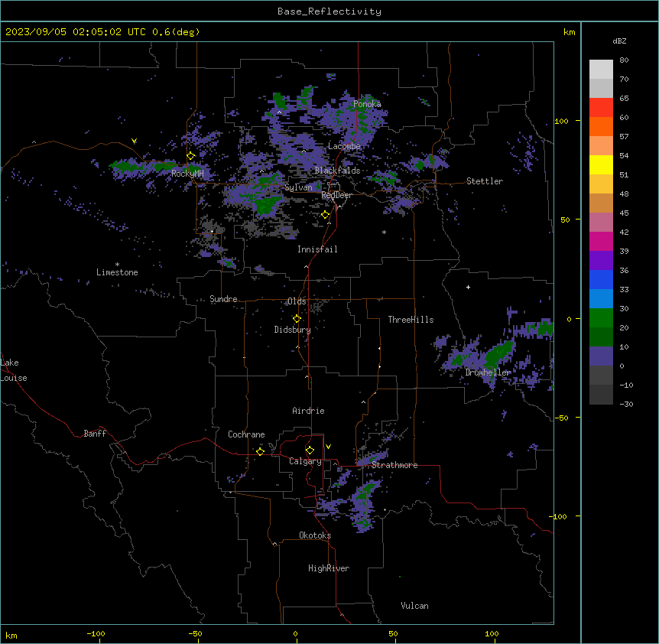Viewport: 659px width, 644px height.
Task: Click the yellow diamond marker near RockyMH
Action: click(x=191, y=156)
